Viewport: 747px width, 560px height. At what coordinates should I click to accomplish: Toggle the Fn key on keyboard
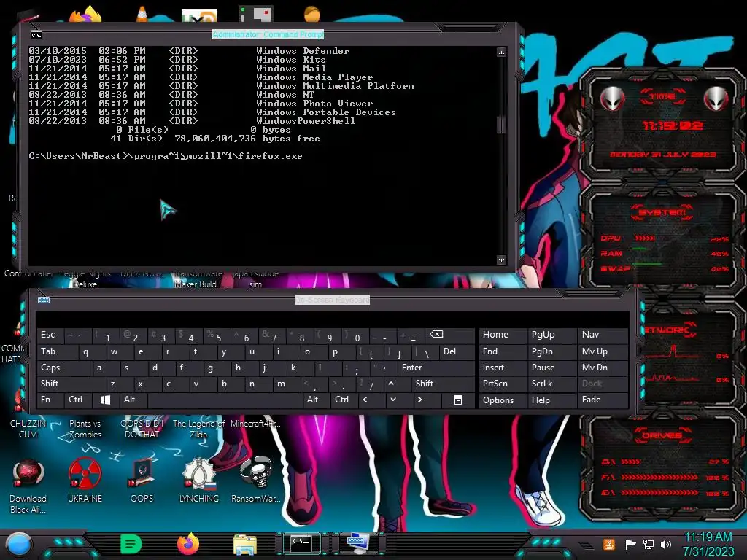pyautogui.click(x=50, y=400)
